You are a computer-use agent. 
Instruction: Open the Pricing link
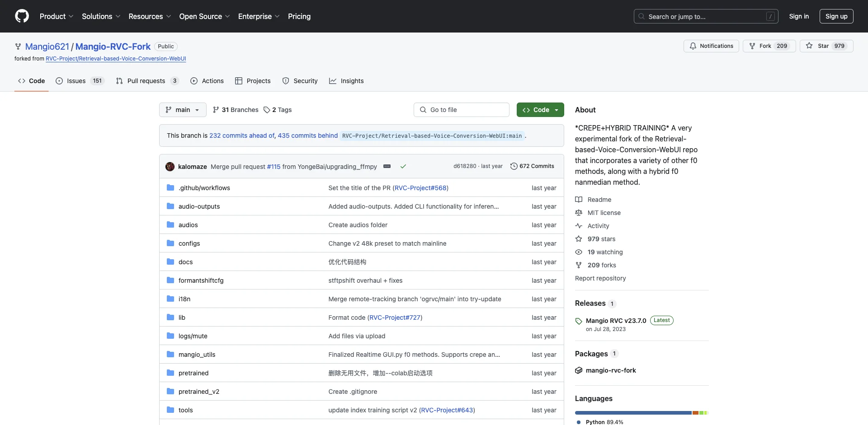pyautogui.click(x=299, y=16)
